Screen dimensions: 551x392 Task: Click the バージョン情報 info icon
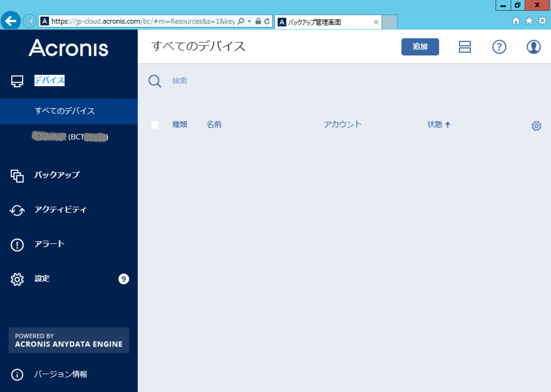(17, 374)
